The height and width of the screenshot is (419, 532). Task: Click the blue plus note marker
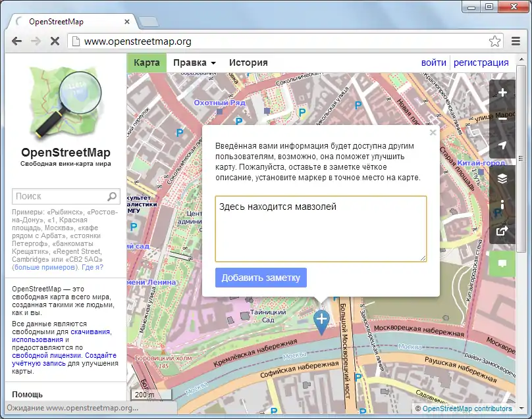pos(321,320)
